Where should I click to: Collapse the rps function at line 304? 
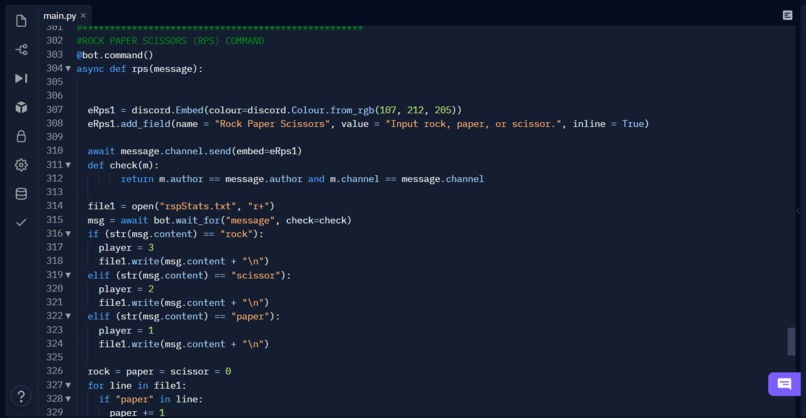68,68
